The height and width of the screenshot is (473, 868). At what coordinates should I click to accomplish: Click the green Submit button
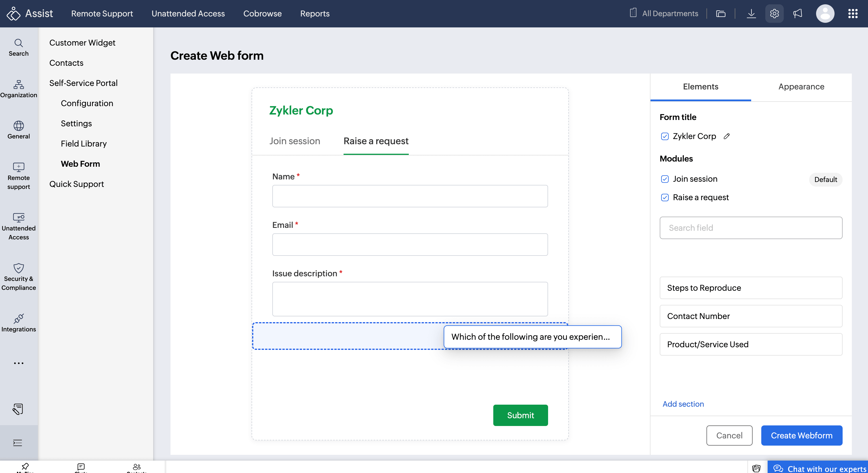(520, 415)
